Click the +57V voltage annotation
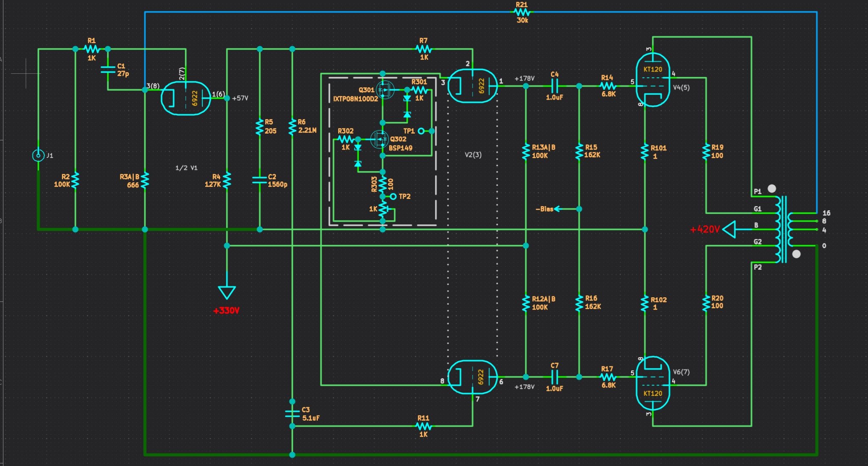The height and width of the screenshot is (466, 868). (x=240, y=98)
